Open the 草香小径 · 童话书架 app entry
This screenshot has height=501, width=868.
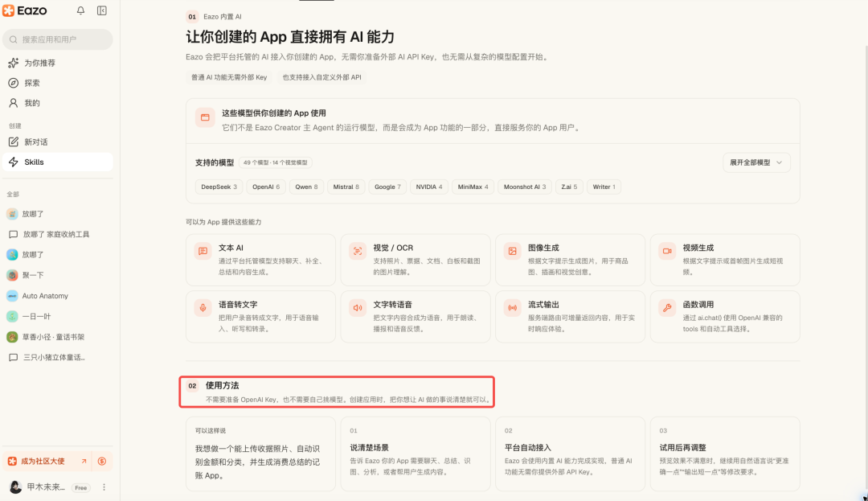58,337
